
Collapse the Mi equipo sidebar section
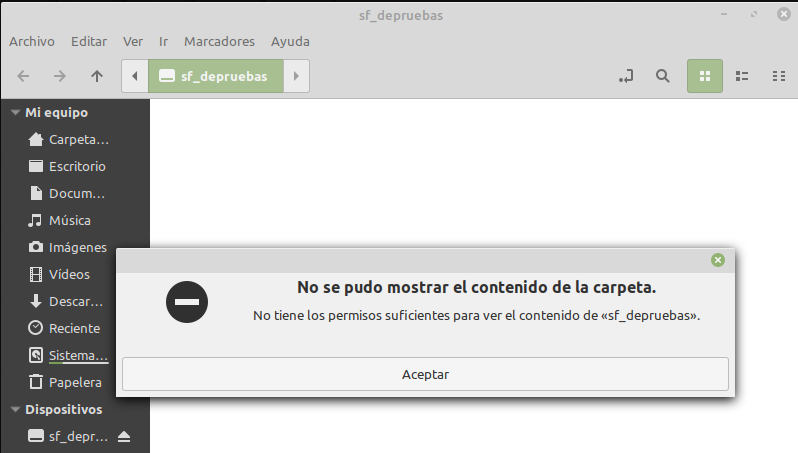pos(15,112)
